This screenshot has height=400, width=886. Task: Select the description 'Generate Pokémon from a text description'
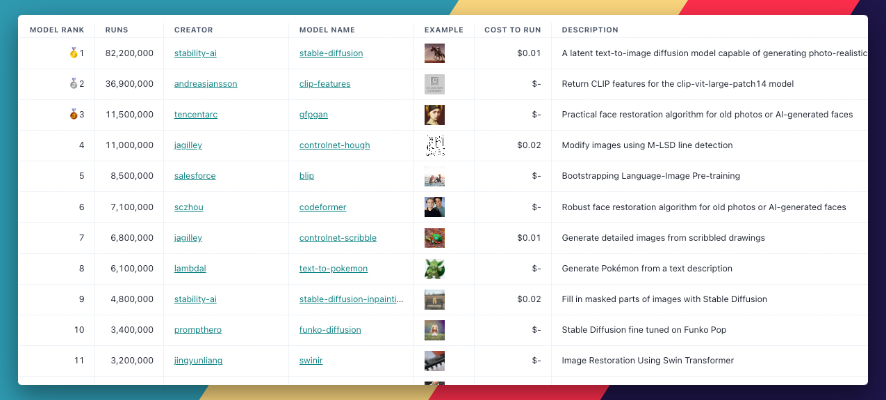(647, 268)
